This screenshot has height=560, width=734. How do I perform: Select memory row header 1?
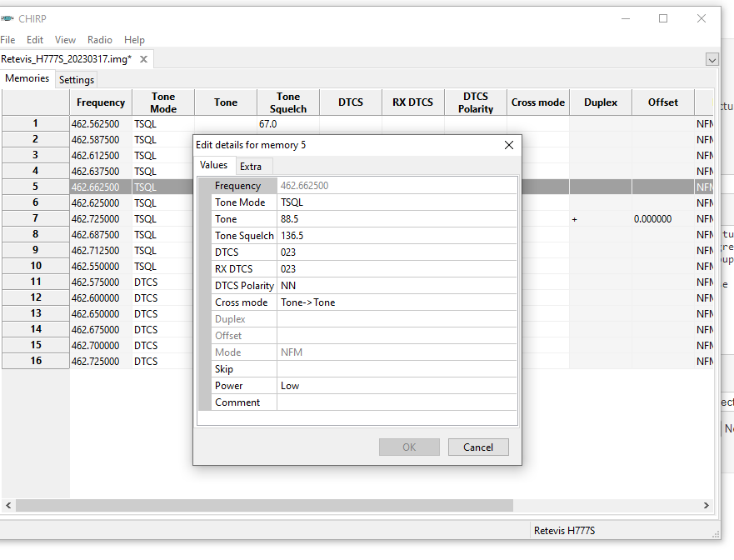(36, 123)
